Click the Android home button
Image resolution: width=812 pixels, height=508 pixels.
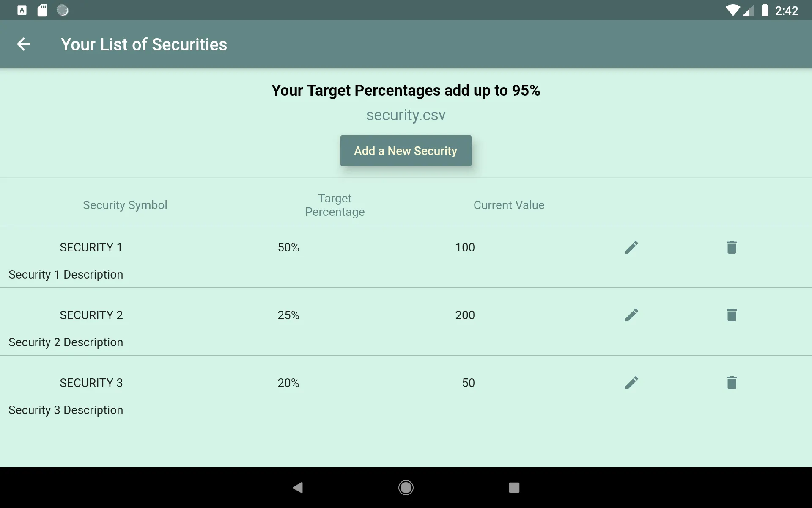[406, 486]
